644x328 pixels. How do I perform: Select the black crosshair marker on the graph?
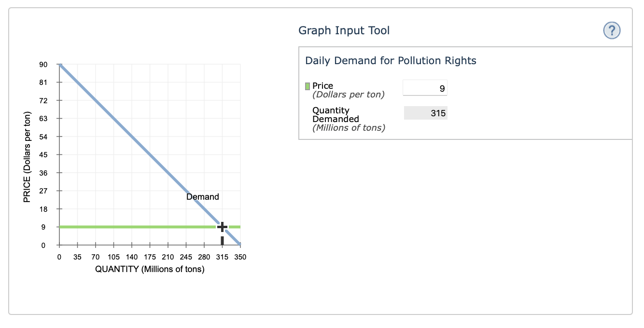coord(222,226)
